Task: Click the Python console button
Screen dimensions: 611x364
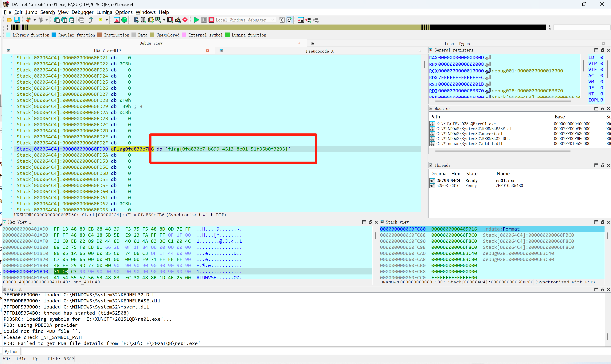Action: pos(12,351)
